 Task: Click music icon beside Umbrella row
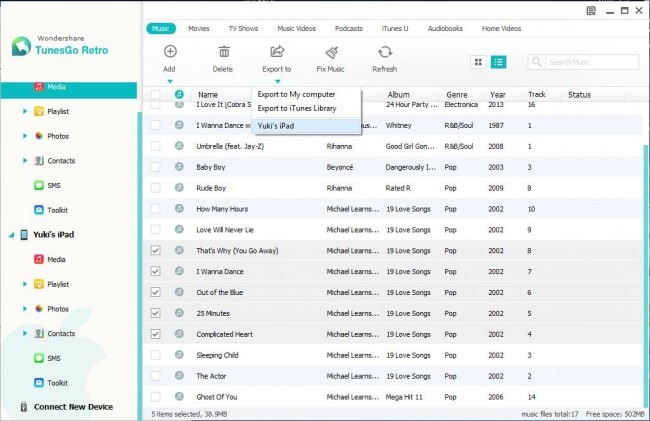tap(179, 146)
